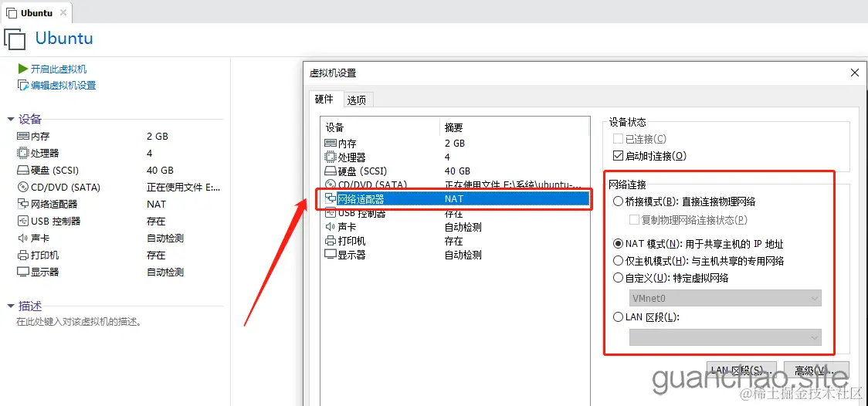Click 开启此虚拟机 link
Viewport: 868px width, 406px height.
pyautogui.click(x=59, y=69)
